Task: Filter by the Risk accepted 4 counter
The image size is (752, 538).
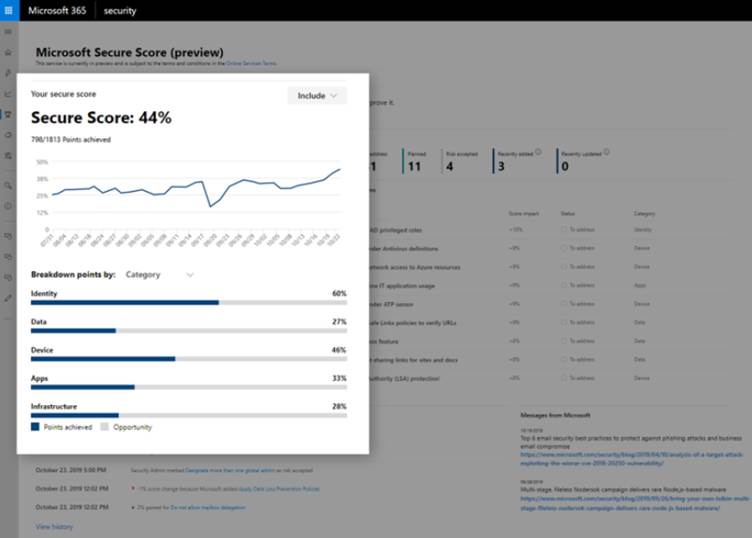Action: coord(461,161)
